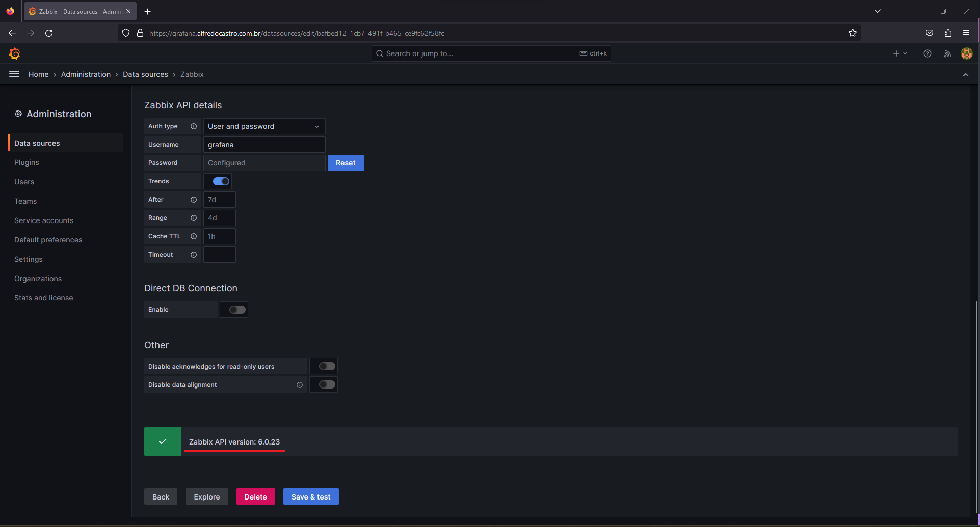Click the Grafana logo icon

tap(14, 53)
